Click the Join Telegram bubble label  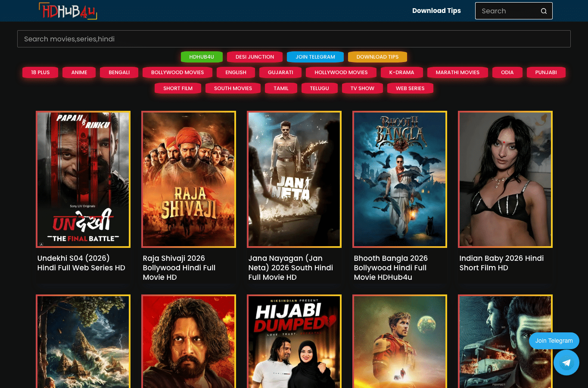554,341
